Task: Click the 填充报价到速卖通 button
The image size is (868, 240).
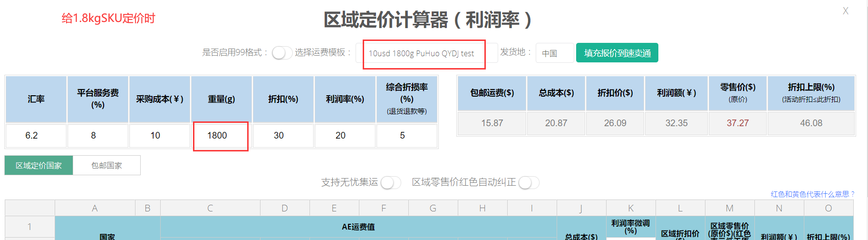Action: click(617, 53)
